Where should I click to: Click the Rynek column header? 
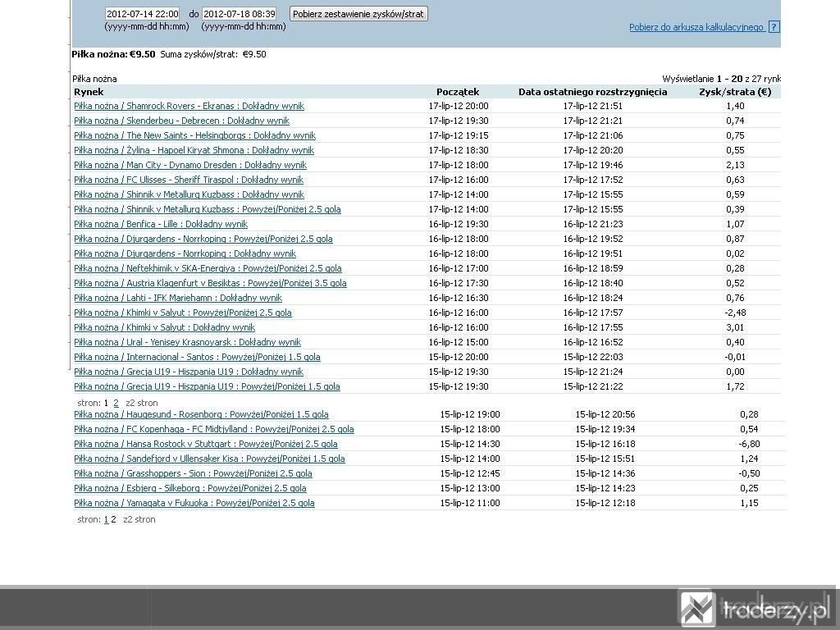tap(89, 92)
